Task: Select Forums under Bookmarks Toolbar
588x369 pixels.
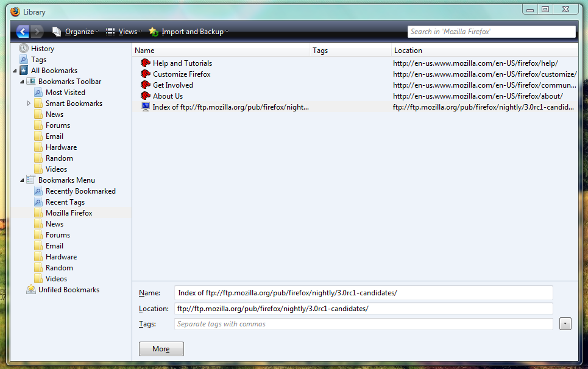Action: pyautogui.click(x=58, y=125)
